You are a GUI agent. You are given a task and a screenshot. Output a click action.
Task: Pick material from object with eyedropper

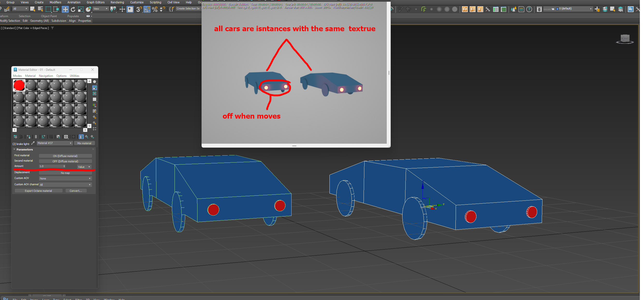pyautogui.click(x=33, y=143)
